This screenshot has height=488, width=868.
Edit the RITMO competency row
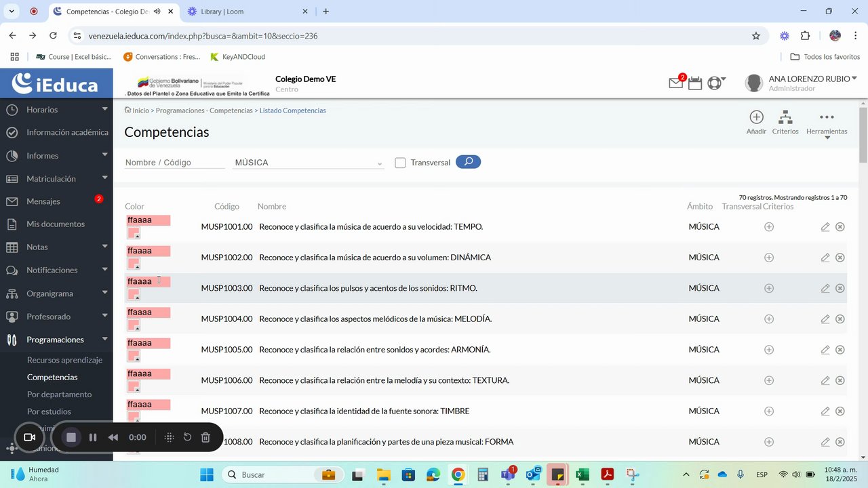click(x=825, y=288)
